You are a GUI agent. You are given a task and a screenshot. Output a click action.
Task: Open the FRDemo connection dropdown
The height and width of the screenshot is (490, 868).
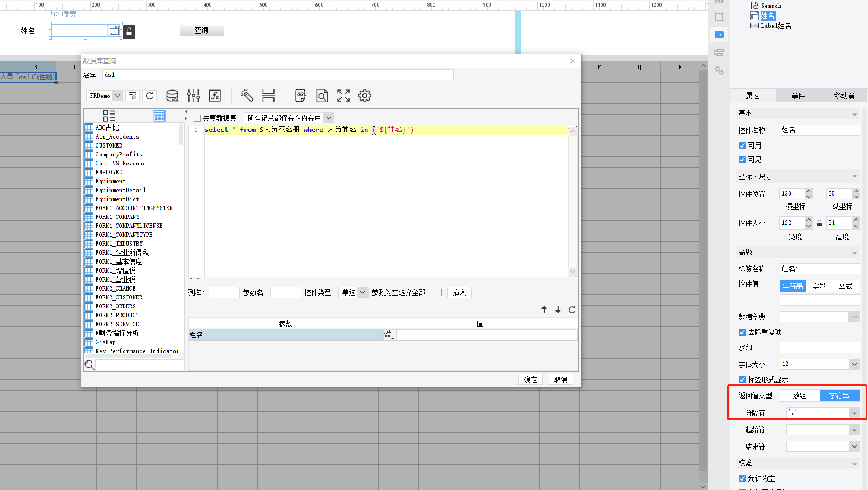pyautogui.click(x=117, y=96)
